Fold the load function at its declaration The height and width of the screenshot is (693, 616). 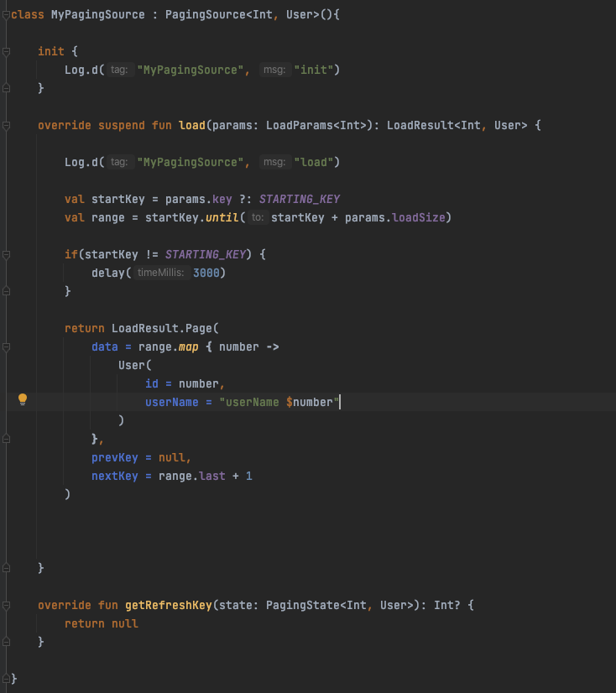click(6, 126)
